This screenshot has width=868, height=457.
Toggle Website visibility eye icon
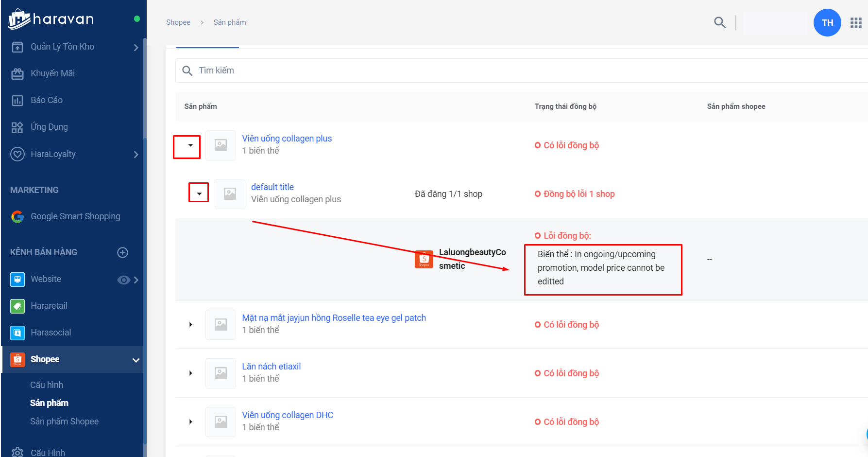pyautogui.click(x=123, y=280)
